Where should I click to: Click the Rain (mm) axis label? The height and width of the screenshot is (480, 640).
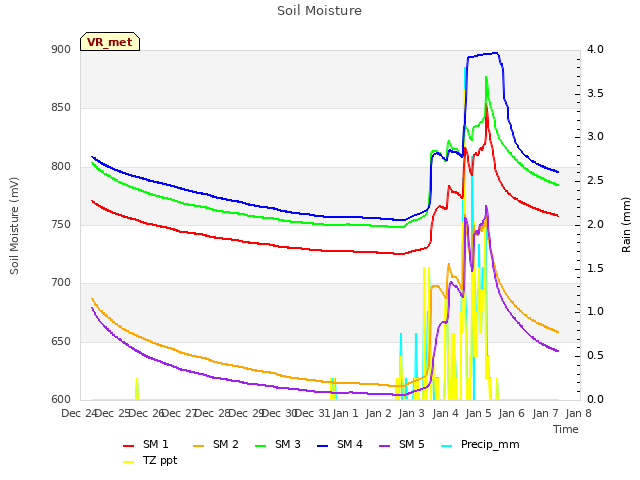pos(626,225)
